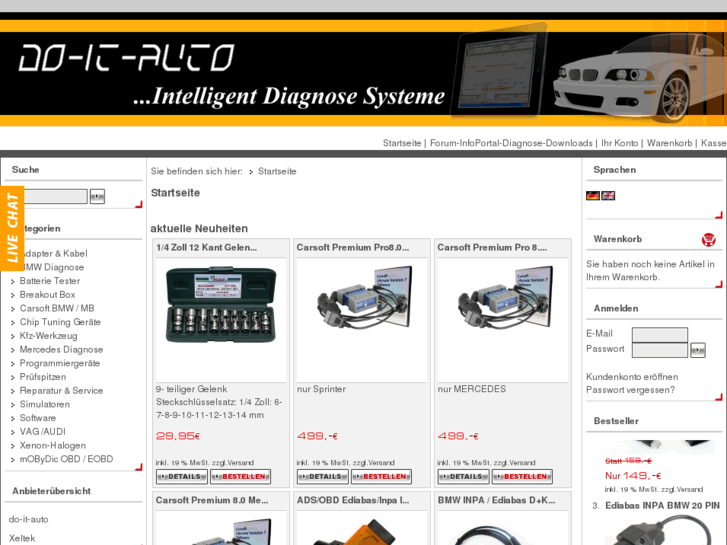Open the BMW INPA / Ediabas D+K... title

tap(496, 500)
